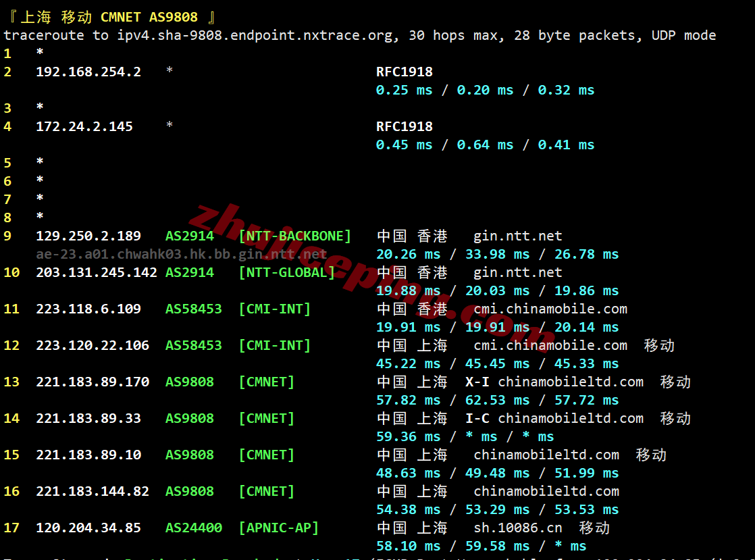Click sh.10086.cn domain on hop 17
Image resolution: width=755 pixels, height=560 pixels.
(x=517, y=528)
